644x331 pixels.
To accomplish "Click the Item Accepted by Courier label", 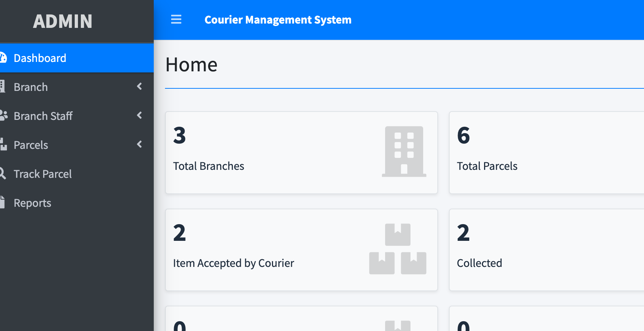I will click(x=234, y=263).
